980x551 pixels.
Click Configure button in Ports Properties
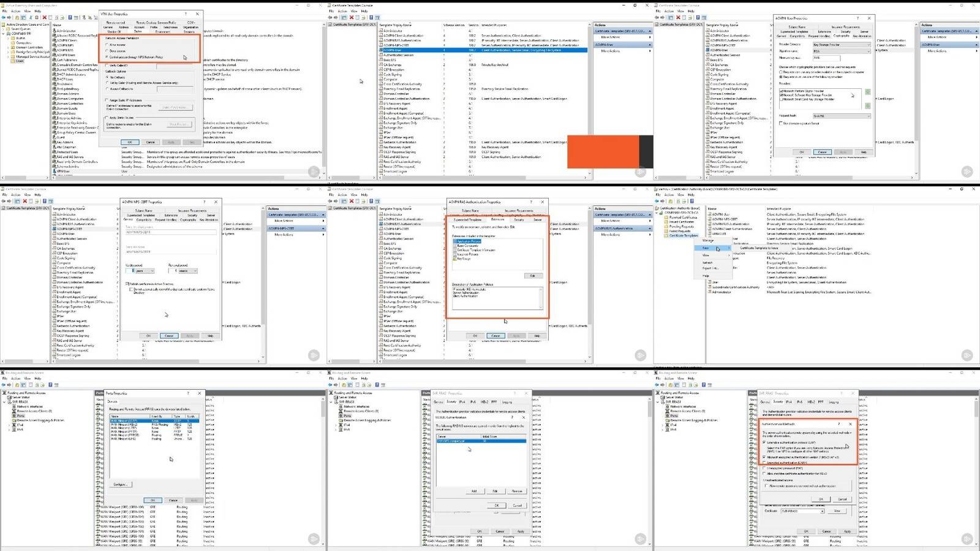120,484
